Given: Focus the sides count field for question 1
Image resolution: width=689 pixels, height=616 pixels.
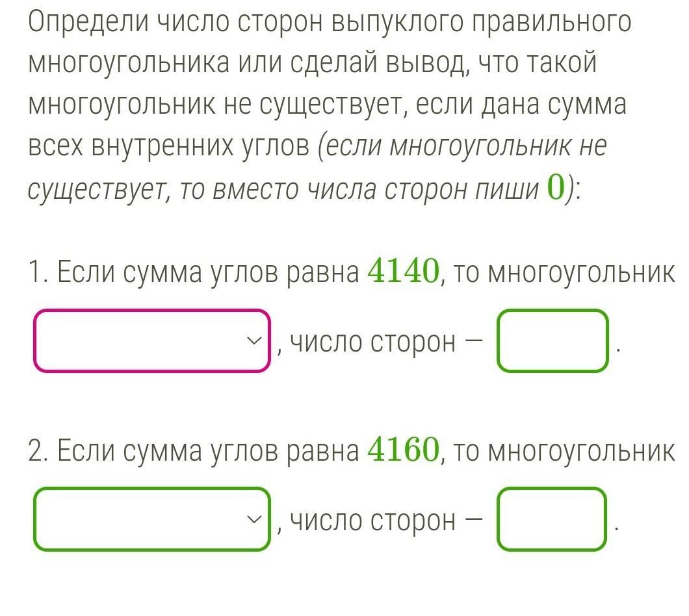Looking at the screenshot, I should point(552,340).
